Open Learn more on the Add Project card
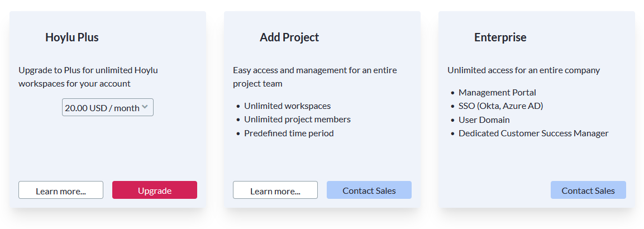644x229 pixels. pos(275,190)
